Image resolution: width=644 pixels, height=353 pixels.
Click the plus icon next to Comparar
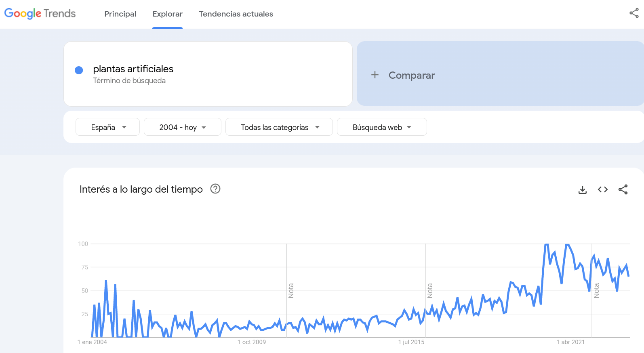point(375,75)
